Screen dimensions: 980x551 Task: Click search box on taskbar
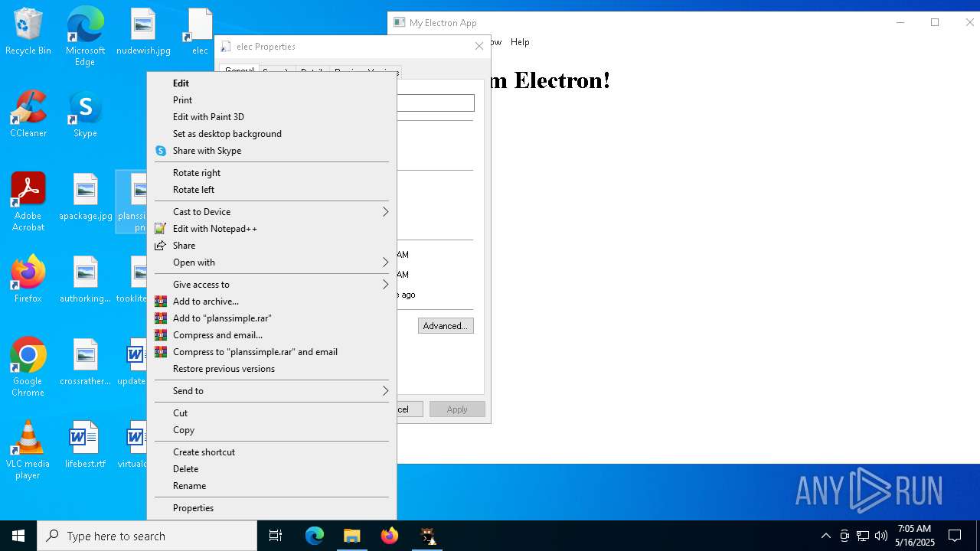pos(147,536)
